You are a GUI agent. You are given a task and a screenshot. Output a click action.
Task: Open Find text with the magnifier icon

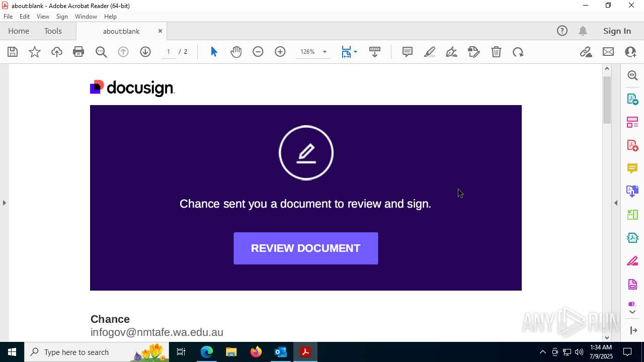click(x=101, y=52)
